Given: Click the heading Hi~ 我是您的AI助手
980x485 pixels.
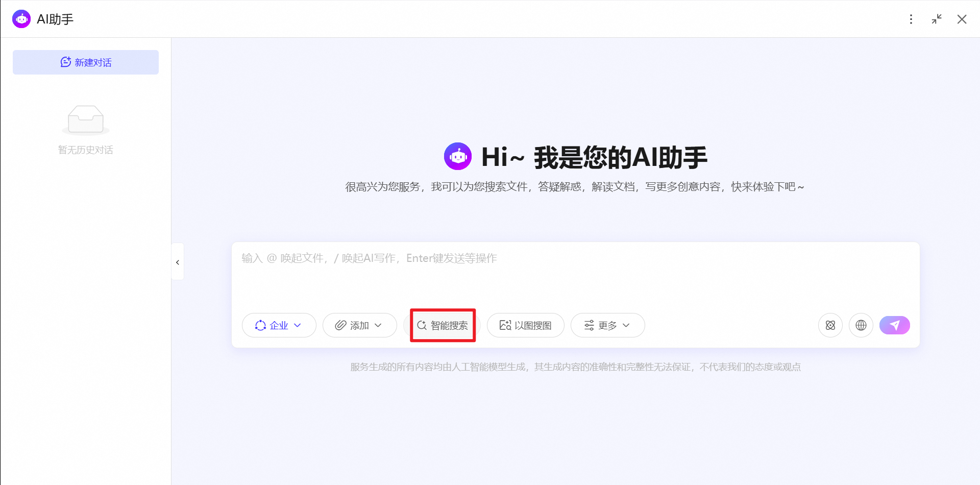Looking at the screenshot, I should (594, 157).
